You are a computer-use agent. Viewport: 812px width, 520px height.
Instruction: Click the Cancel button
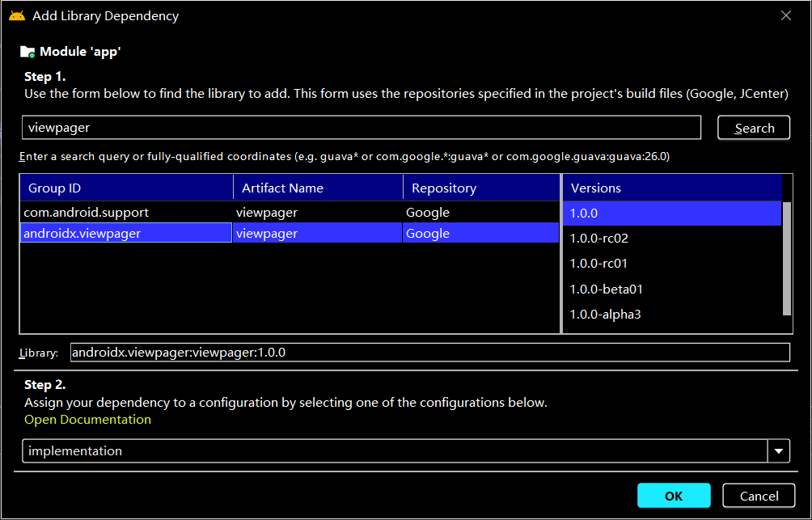(759, 496)
